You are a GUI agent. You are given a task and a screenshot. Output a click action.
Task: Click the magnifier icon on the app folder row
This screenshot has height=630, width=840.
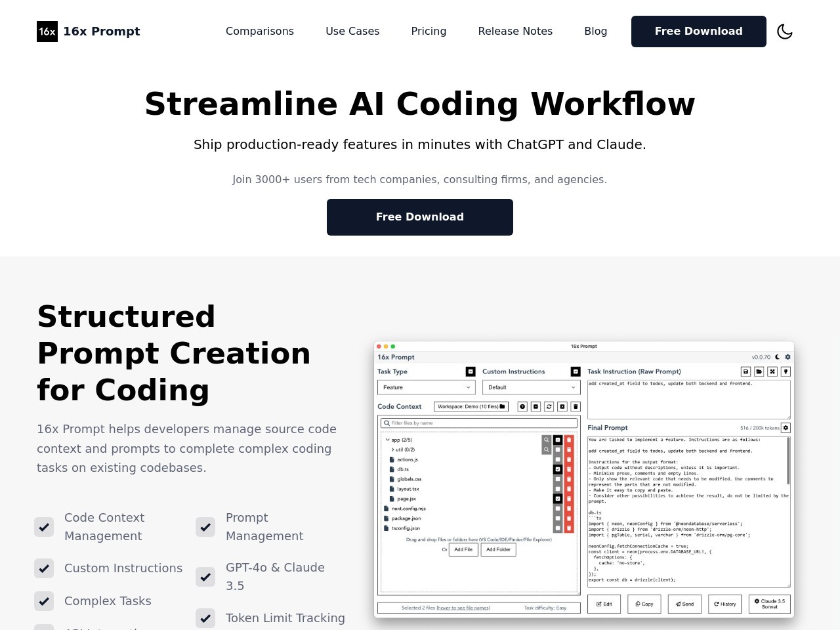click(x=547, y=440)
